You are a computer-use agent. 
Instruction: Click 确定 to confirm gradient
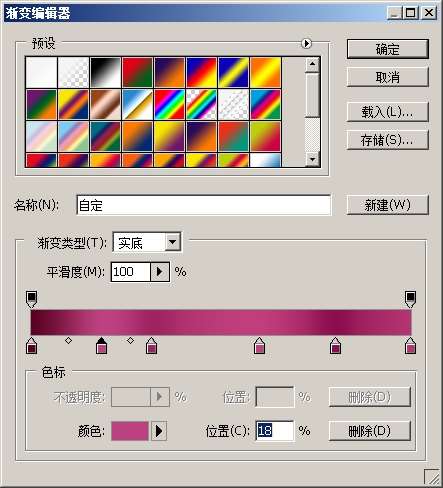[x=387, y=49]
